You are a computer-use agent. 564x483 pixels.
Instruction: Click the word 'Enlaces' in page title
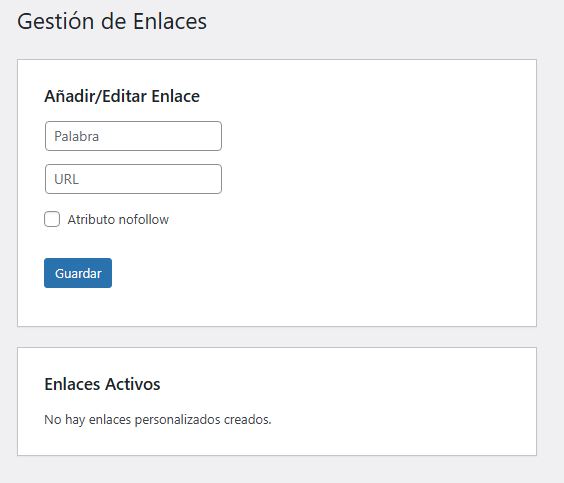[170, 21]
